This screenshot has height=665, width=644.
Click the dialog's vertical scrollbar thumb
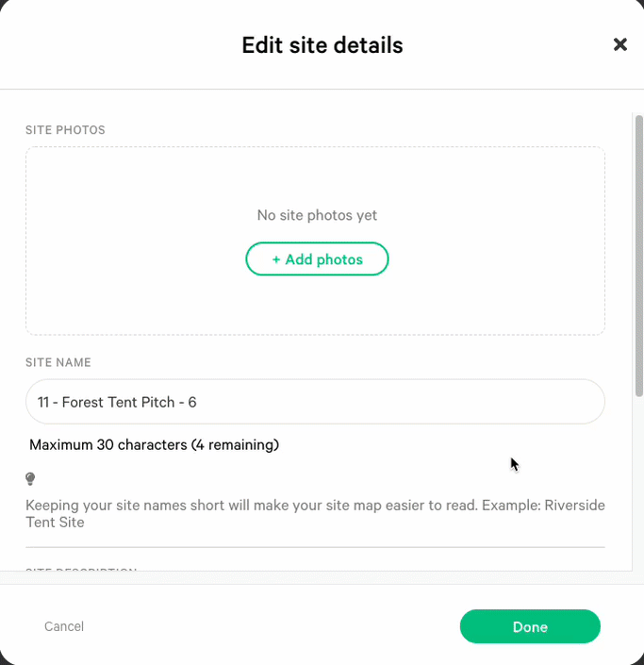639,256
